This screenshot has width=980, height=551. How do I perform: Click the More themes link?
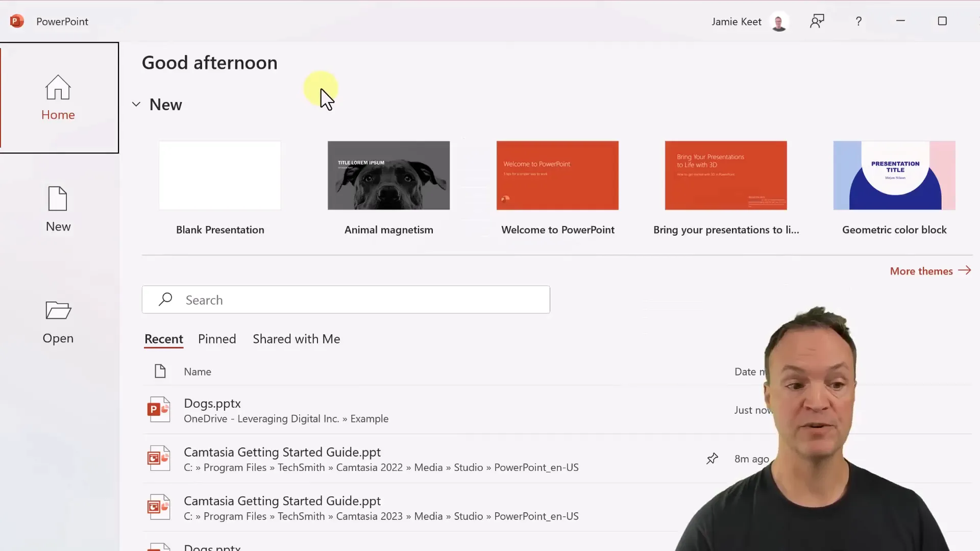[930, 271]
